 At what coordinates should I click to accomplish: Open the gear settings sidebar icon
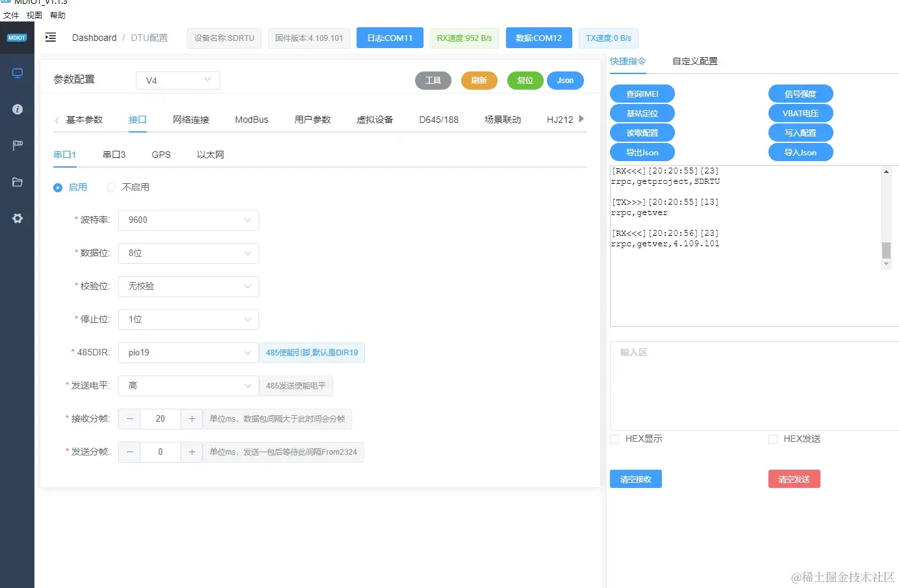[18, 218]
